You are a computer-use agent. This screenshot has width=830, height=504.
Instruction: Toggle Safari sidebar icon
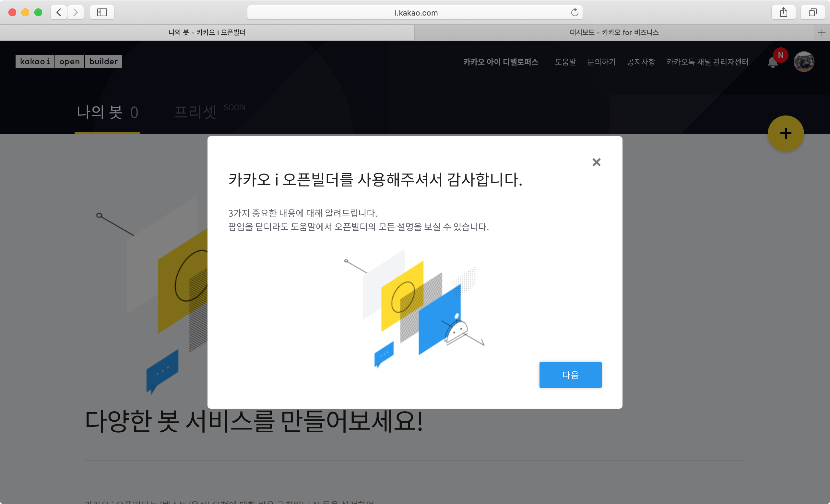102,12
